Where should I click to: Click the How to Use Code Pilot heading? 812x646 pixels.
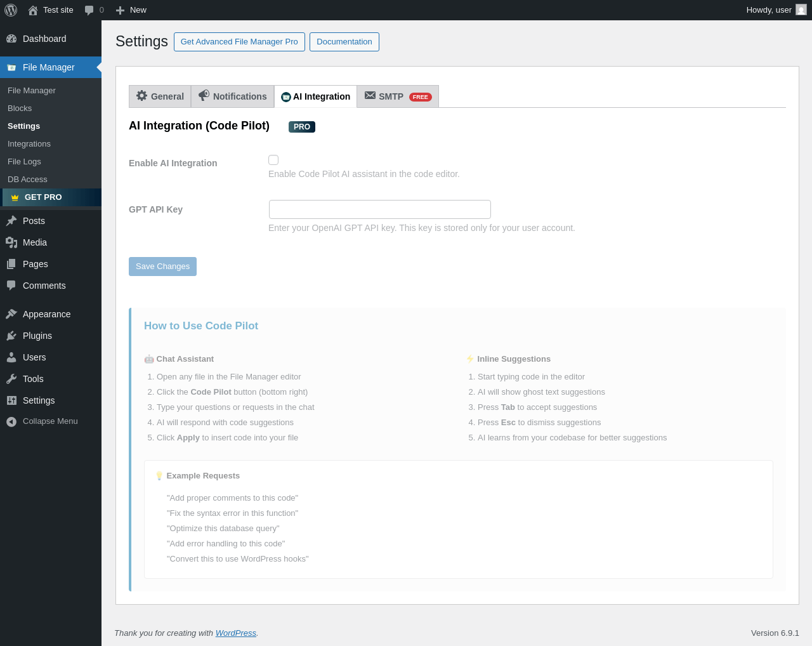(x=201, y=326)
